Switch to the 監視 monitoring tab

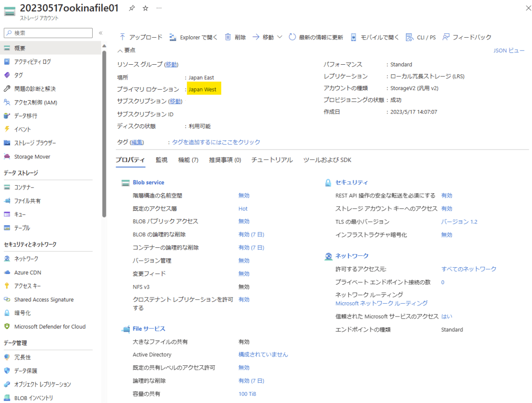[x=161, y=160]
